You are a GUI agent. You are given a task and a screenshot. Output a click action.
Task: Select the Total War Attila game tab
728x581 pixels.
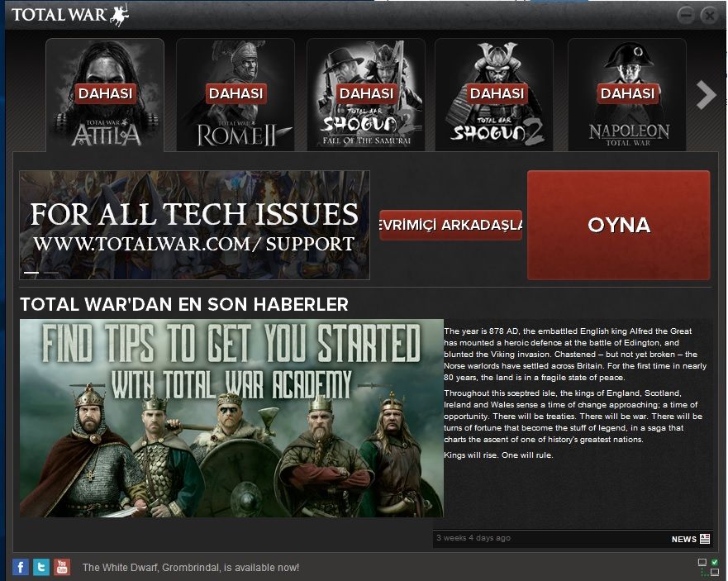pos(105,95)
